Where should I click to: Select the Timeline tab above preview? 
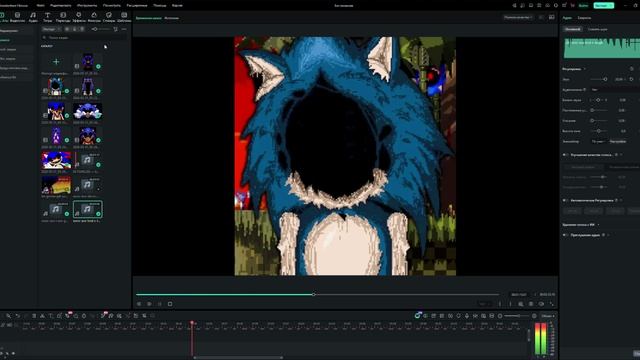tap(149, 18)
